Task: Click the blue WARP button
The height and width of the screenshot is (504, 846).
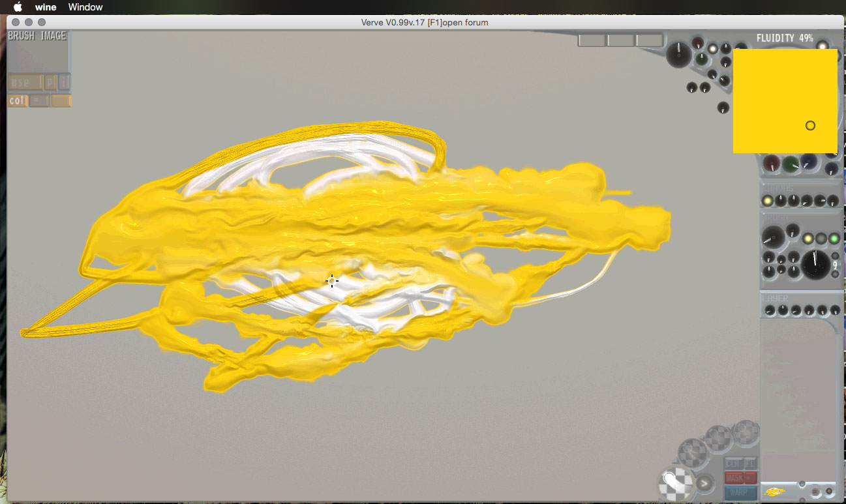Action: pos(740,493)
